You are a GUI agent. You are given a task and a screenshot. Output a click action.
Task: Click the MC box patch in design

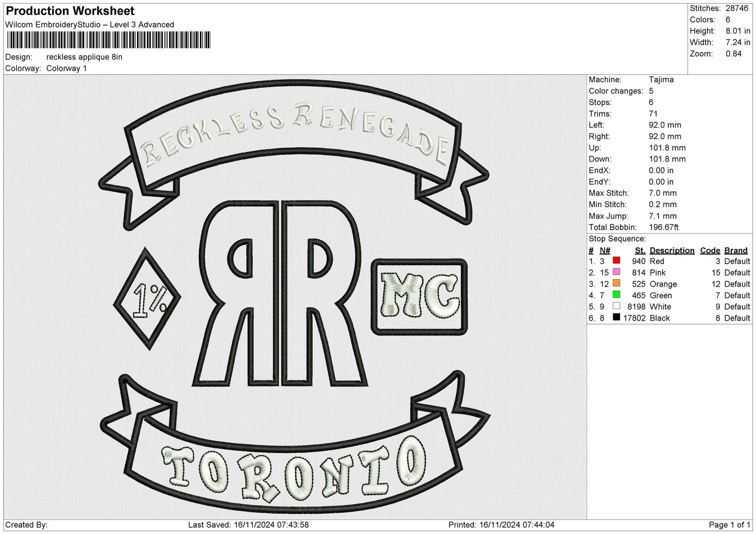[x=419, y=297]
